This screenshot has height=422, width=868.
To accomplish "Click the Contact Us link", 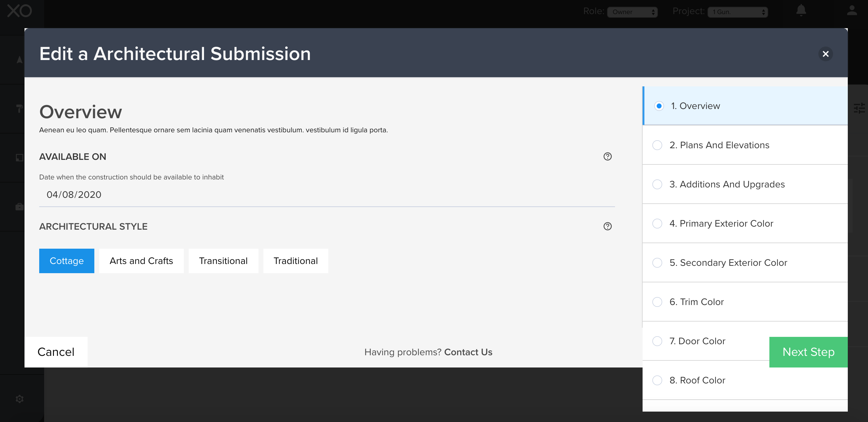I will tap(468, 352).
